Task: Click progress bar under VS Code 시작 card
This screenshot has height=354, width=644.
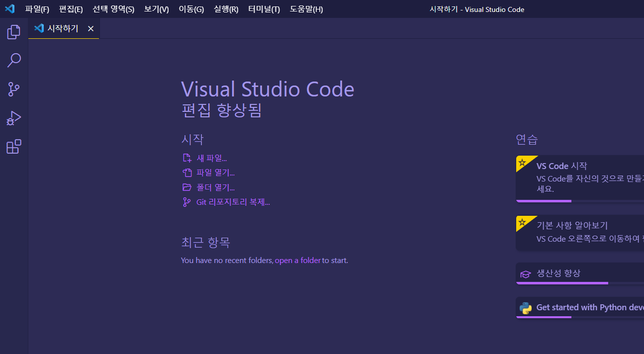Action: [x=580, y=201]
